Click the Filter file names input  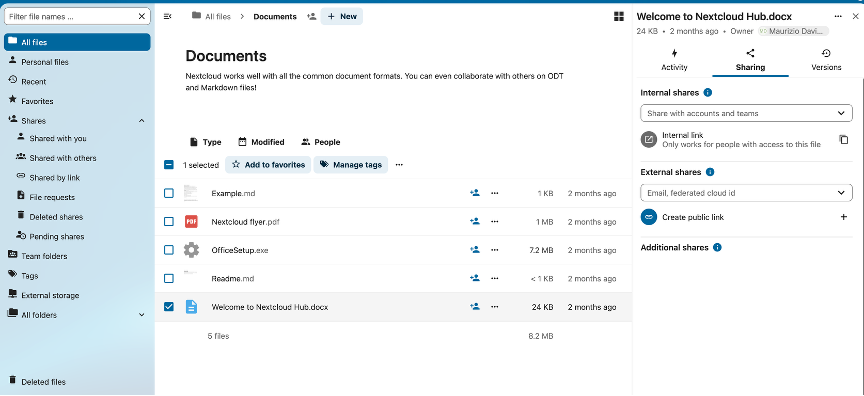coord(72,17)
